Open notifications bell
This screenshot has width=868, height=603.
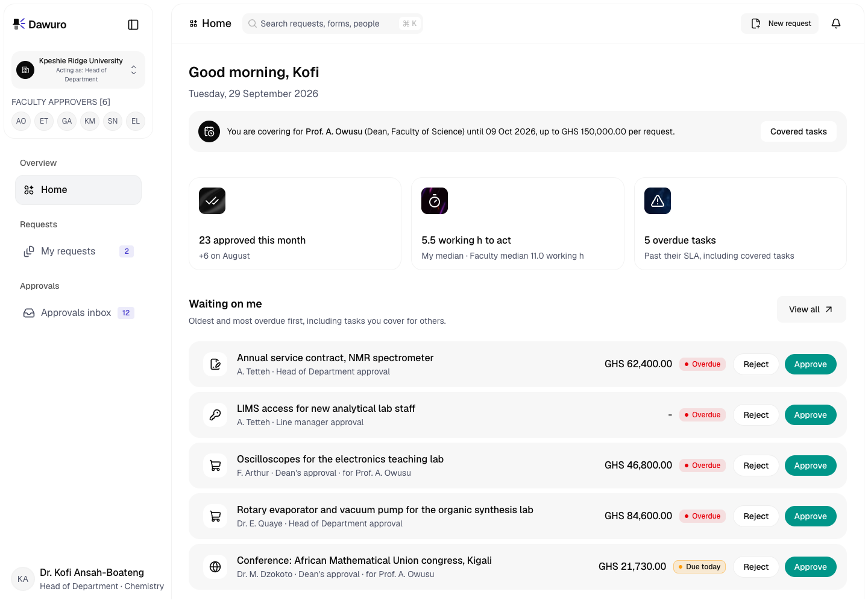(x=836, y=24)
